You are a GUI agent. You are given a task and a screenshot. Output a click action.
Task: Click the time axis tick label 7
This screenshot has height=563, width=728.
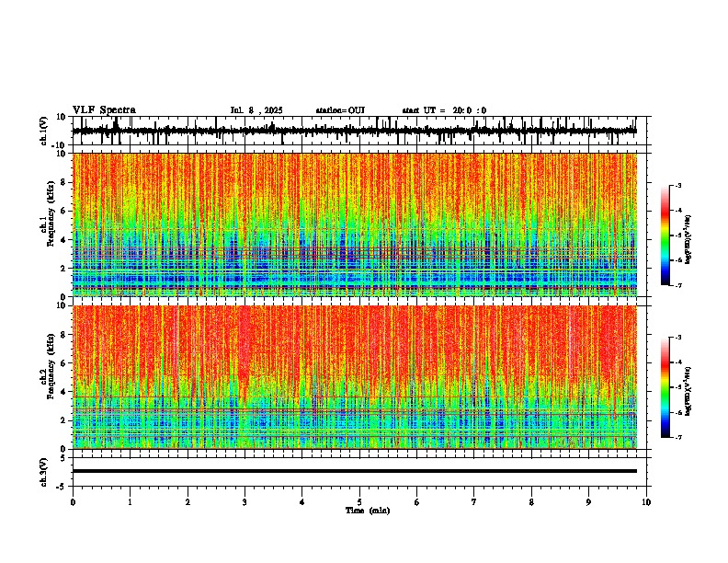click(x=474, y=502)
